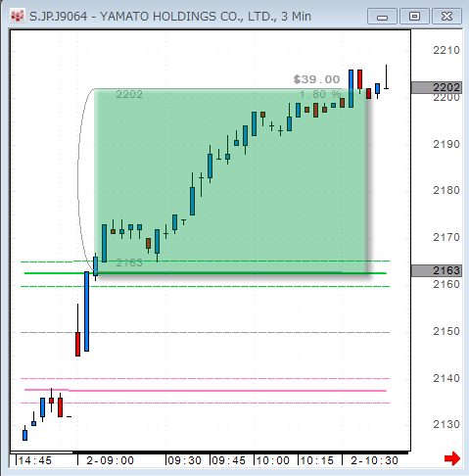The height and width of the screenshot is (476, 469).
Task: Maximize the Yamato Holdings chart window
Action: [x=414, y=17]
